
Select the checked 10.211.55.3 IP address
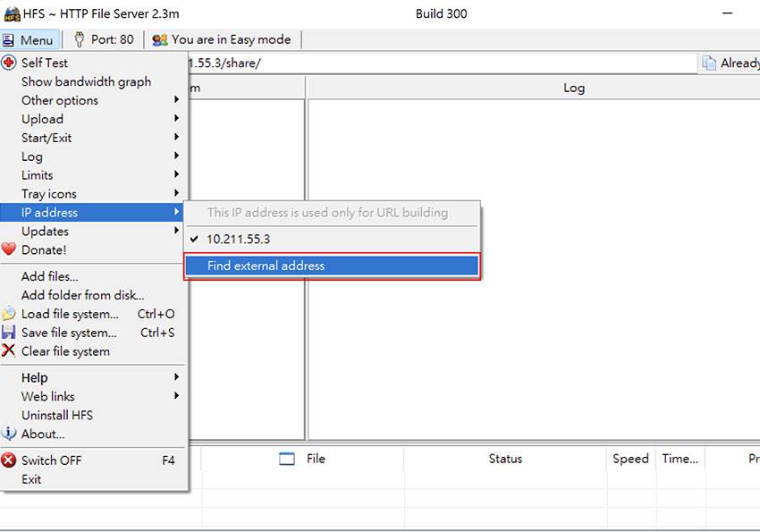coord(238,240)
